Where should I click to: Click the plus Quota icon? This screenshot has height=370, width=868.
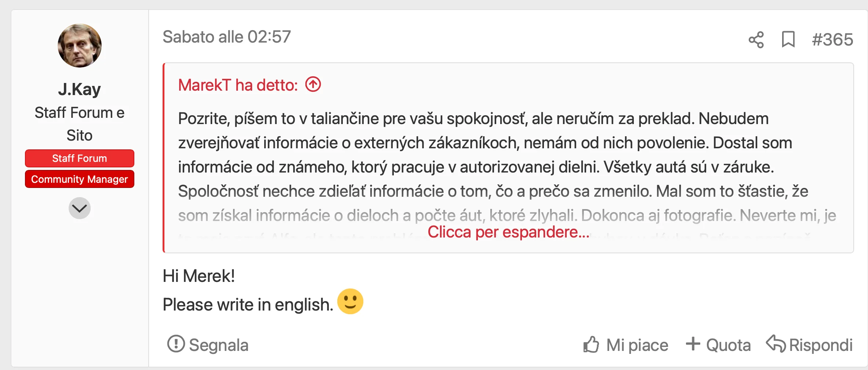click(693, 344)
